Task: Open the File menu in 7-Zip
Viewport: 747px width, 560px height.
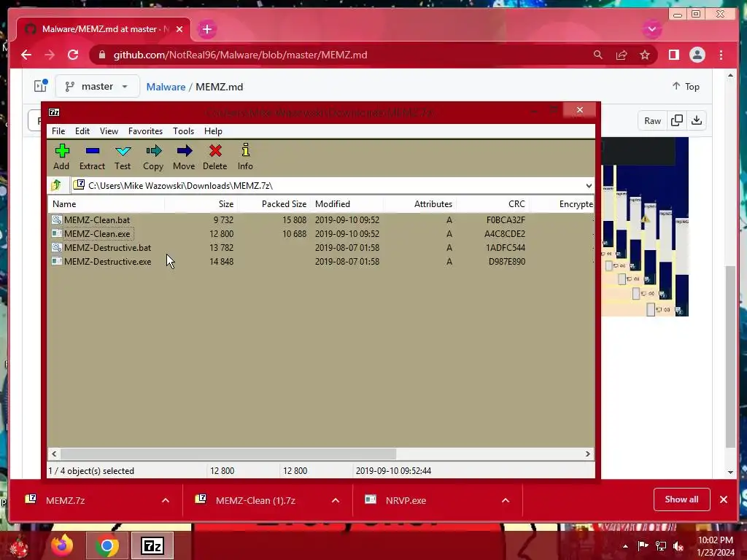Action: [x=58, y=131]
